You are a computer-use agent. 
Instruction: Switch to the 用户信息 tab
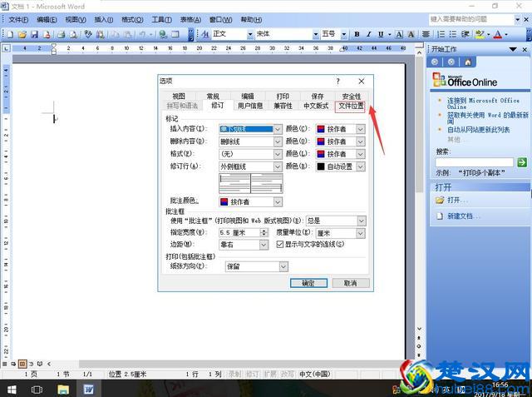pyautogui.click(x=250, y=106)
